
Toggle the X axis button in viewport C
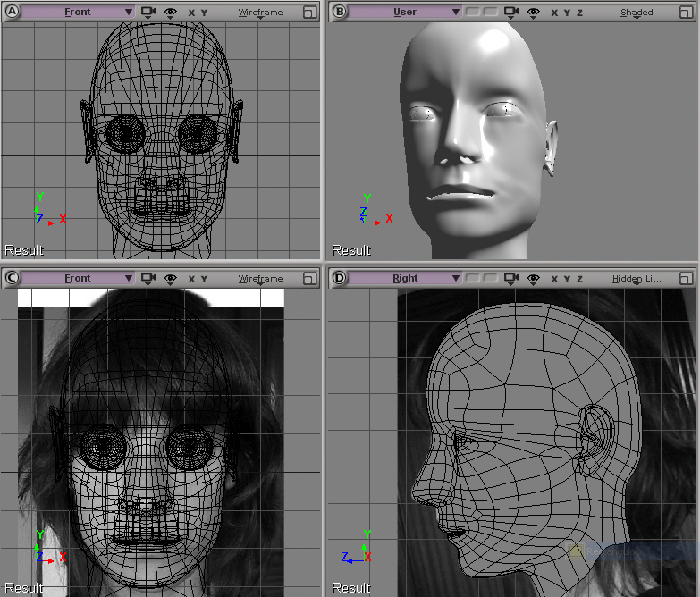[191, 280]
